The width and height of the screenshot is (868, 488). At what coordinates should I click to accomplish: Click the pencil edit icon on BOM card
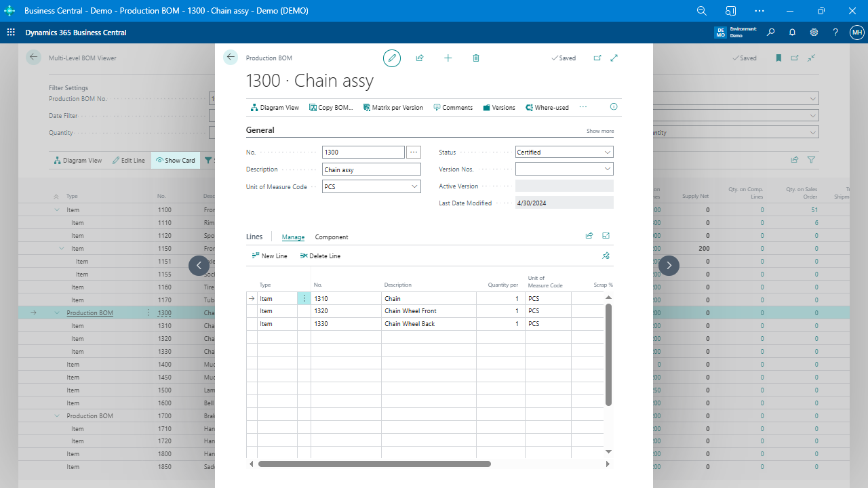point(392,58)
